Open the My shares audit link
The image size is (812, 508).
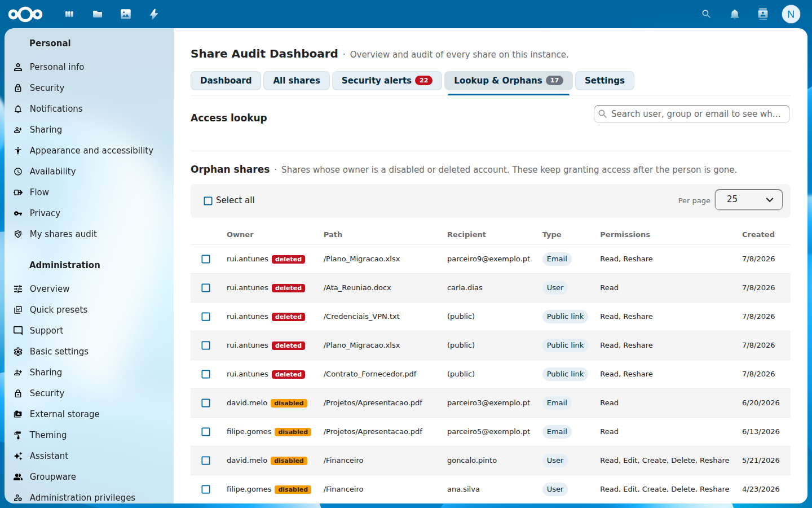pos(89,234)
